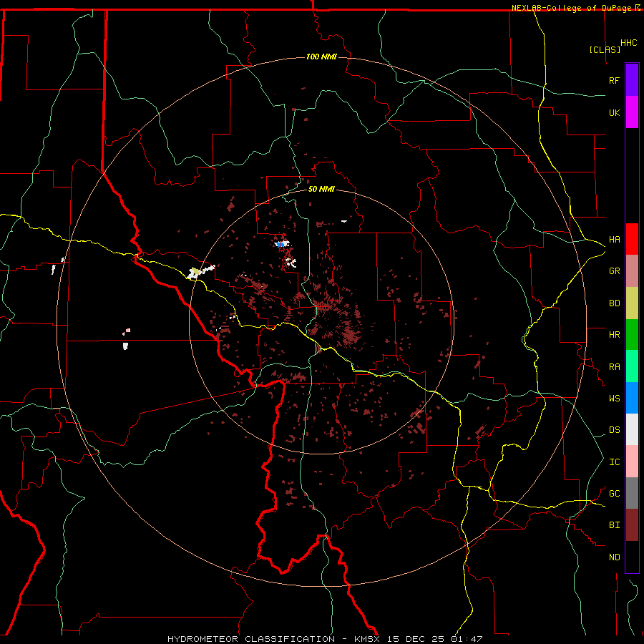Click the UK legend label

tap(614, 112)
